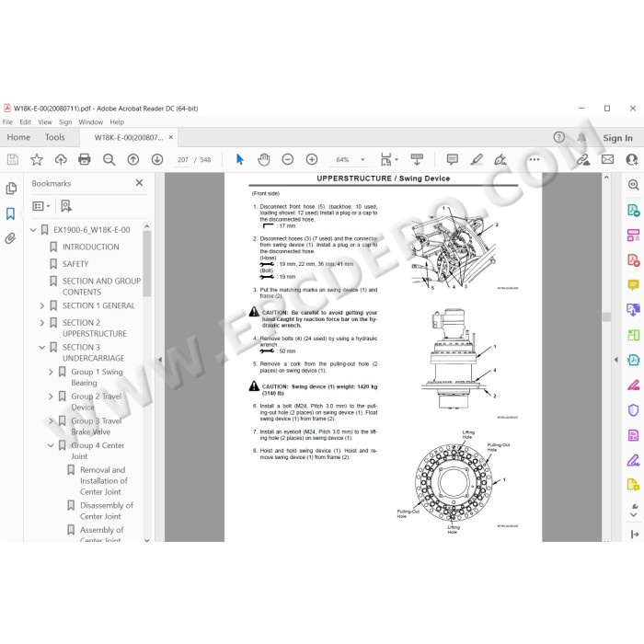The width and height of the screenshot is (644, 644).
Task: Click the Fill & Sign tool in right pane
Action: tap(633, 460)
